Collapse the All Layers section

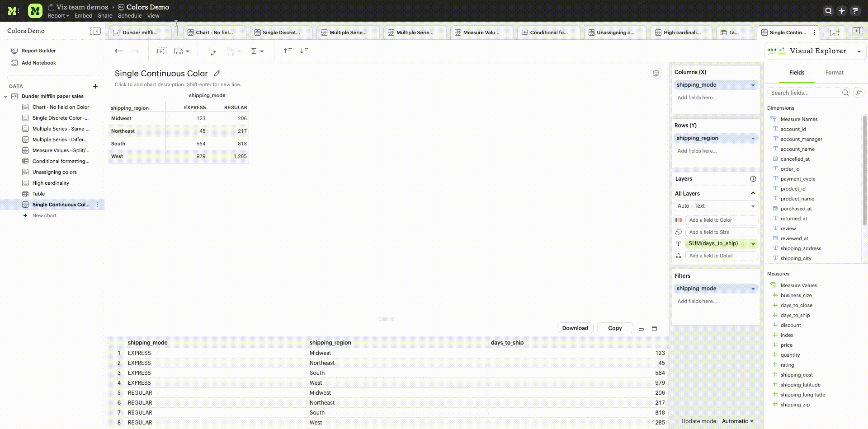(753, 193)
